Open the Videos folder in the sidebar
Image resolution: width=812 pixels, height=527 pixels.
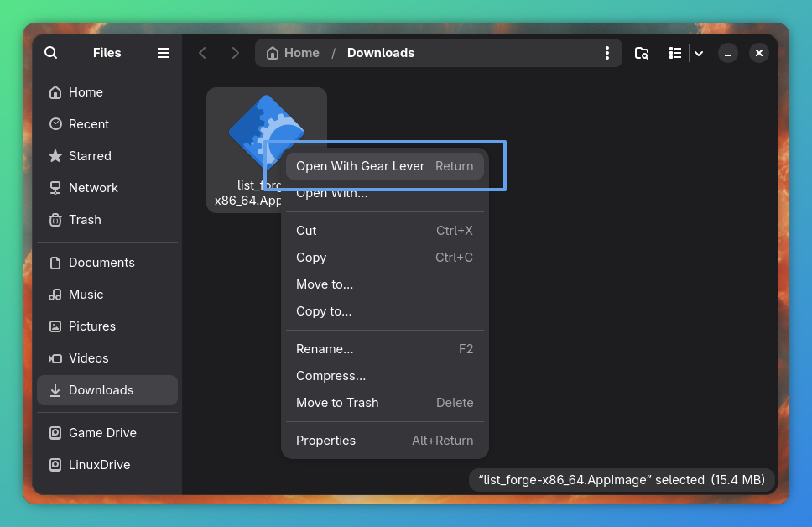[x=107, y=358]
